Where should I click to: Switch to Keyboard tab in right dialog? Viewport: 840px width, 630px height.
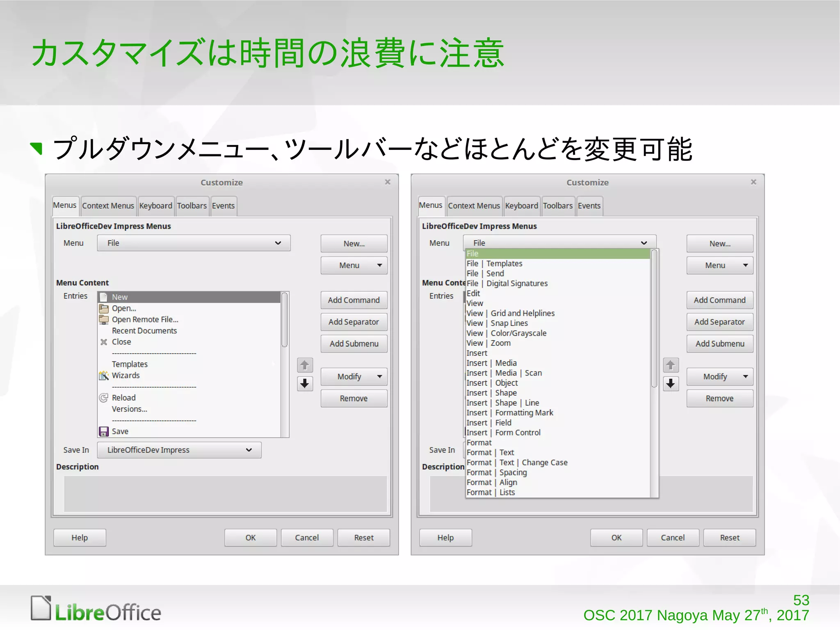point(521,206)
